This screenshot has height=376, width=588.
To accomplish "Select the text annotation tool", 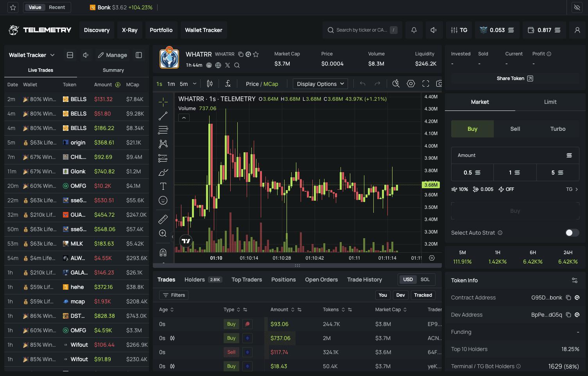I will click(163, 186).
